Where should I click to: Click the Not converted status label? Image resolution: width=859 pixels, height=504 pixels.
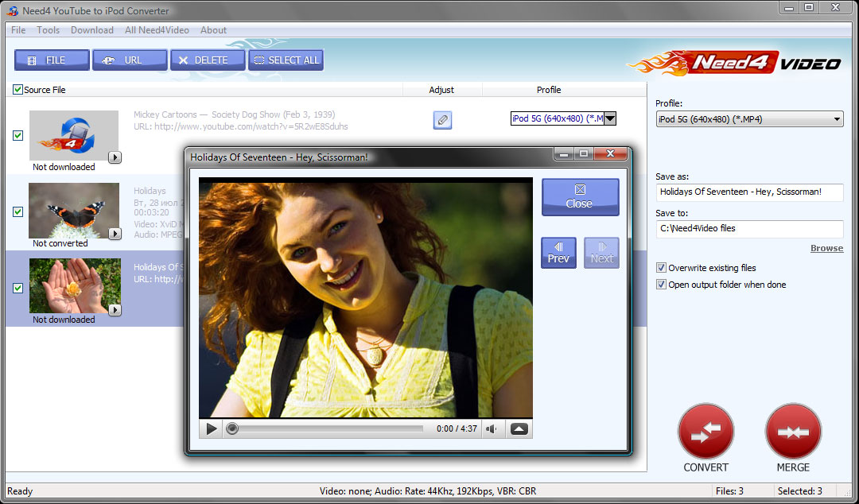pyautogui.click(x=60, y=243)
